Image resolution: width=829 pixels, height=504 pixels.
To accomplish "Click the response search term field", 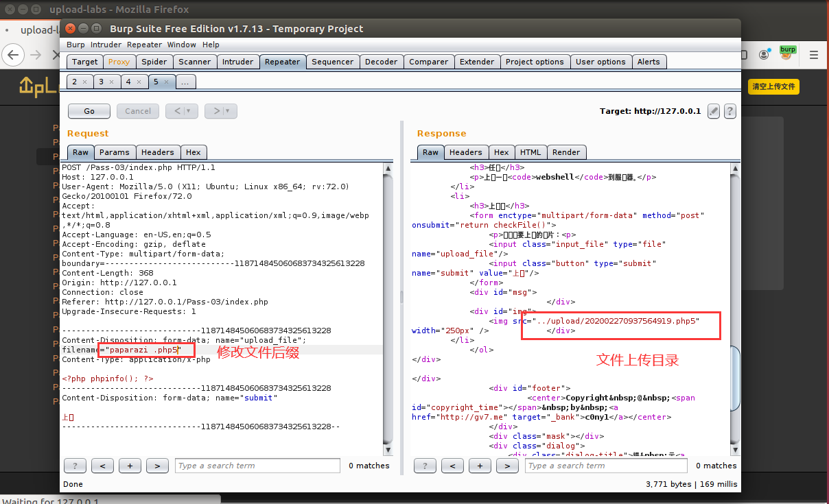I will [607, 466].
